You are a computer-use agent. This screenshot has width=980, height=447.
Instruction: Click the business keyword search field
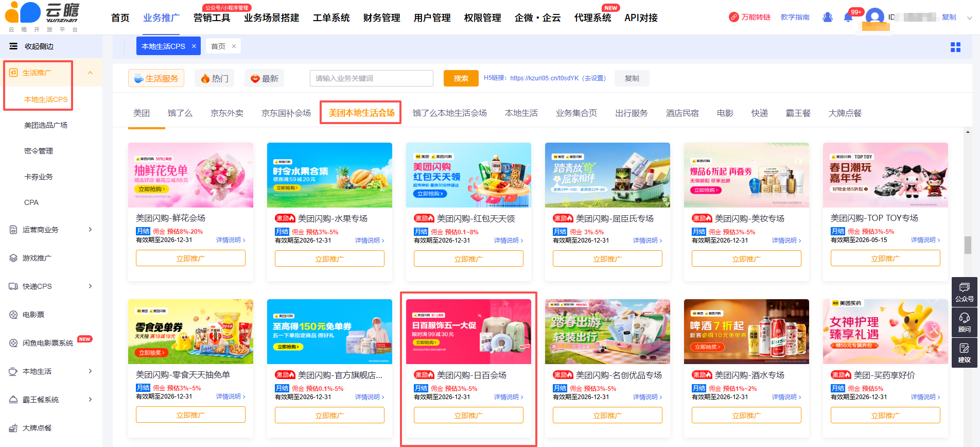pos(371,78)
